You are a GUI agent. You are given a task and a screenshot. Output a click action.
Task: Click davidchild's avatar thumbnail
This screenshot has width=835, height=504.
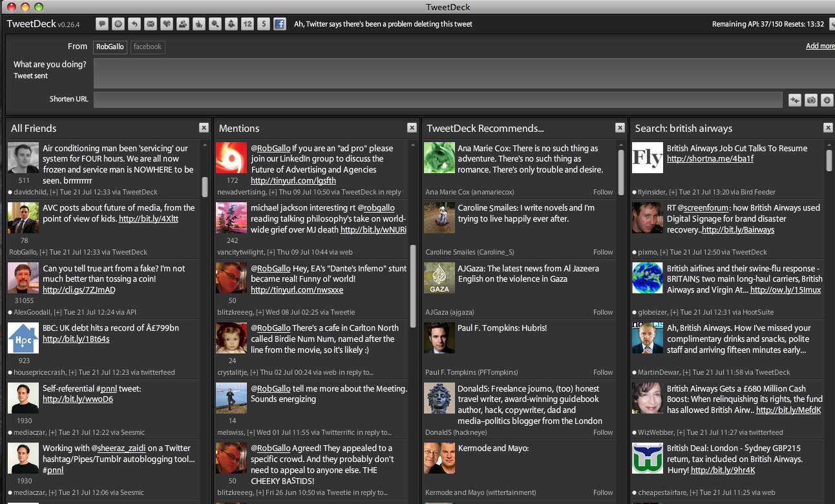point(23,158)
